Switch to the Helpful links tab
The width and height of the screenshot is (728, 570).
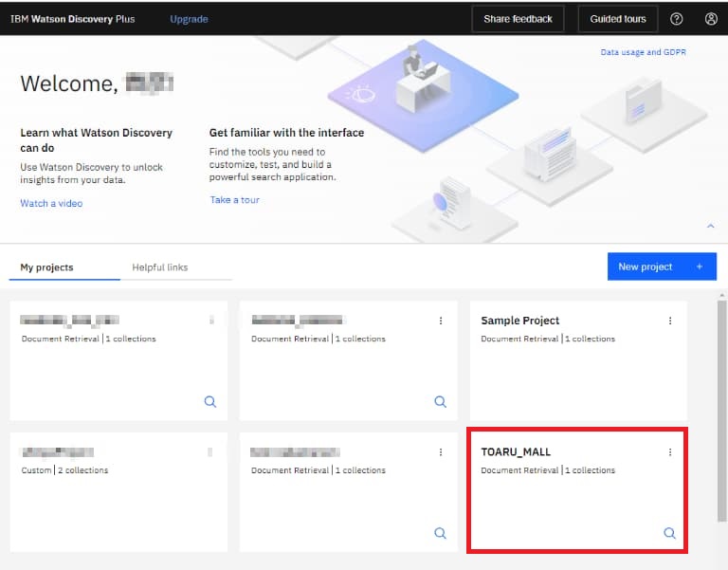159,267
